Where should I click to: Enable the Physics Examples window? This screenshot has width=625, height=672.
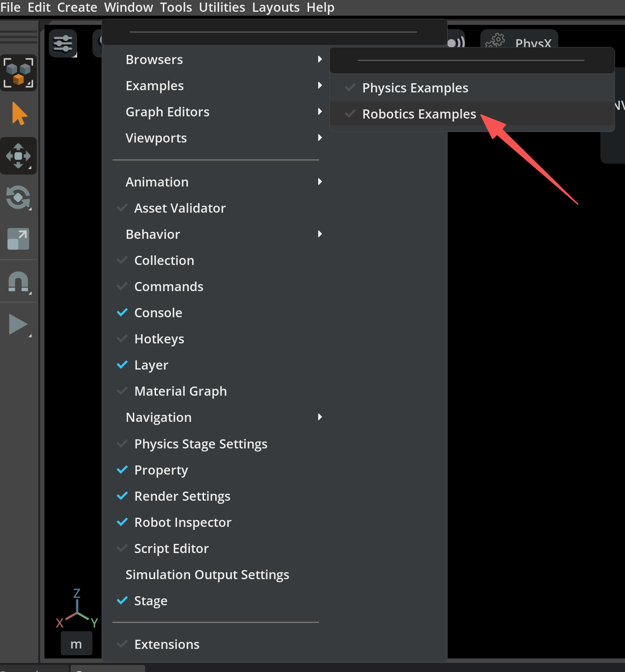[x=472, y=88]
